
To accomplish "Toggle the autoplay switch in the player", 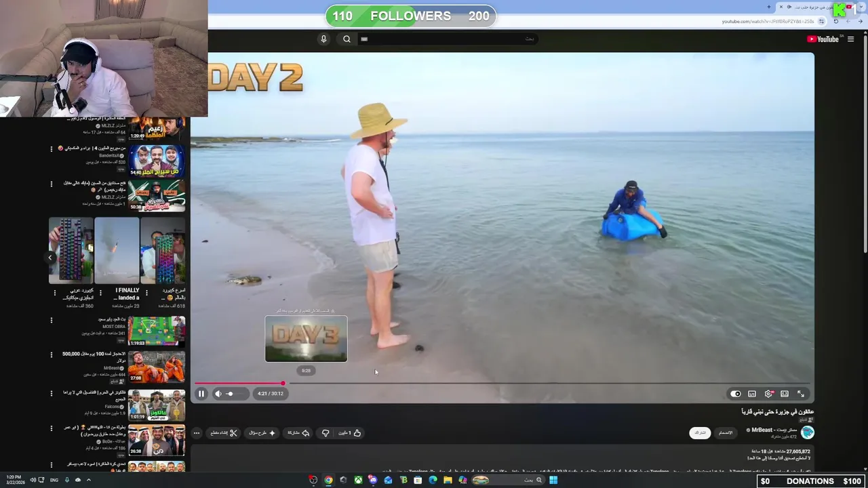I will 736,394.
